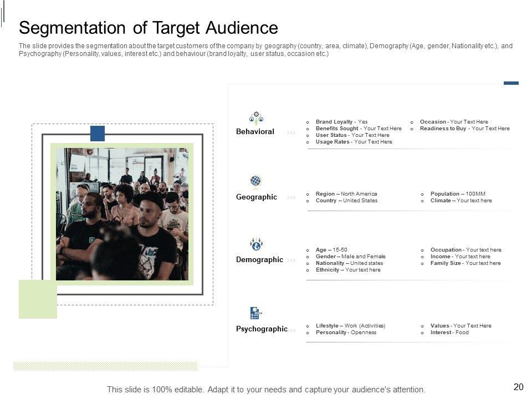Select the slide title Segmentation of Target Audience

click(x=149, y=28)
